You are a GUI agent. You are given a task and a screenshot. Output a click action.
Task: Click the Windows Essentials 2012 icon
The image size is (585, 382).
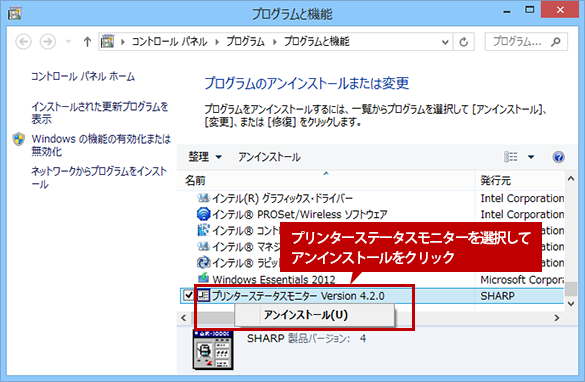click(x=203, y=278)
